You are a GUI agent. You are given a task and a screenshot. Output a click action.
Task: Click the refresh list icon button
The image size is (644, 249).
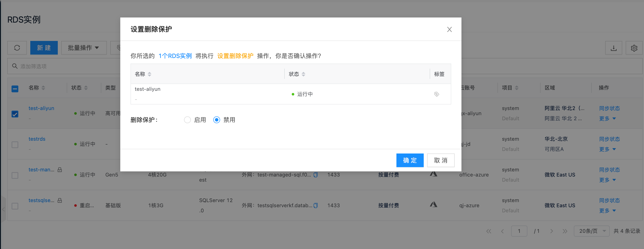(17, 48)
